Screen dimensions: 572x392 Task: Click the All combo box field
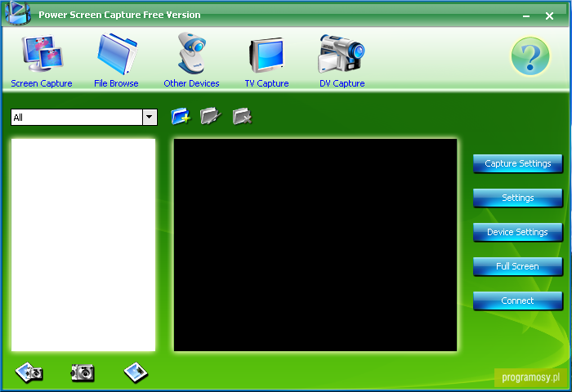[84, 118]
